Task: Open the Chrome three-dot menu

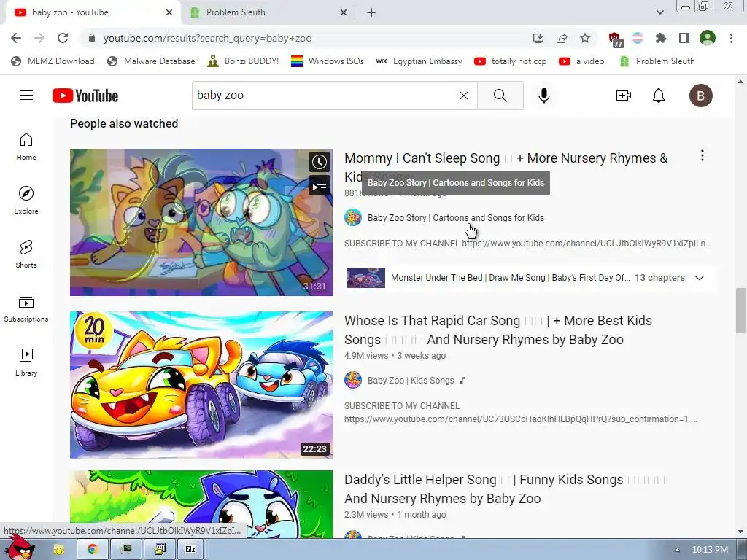Action: point(731,38)
